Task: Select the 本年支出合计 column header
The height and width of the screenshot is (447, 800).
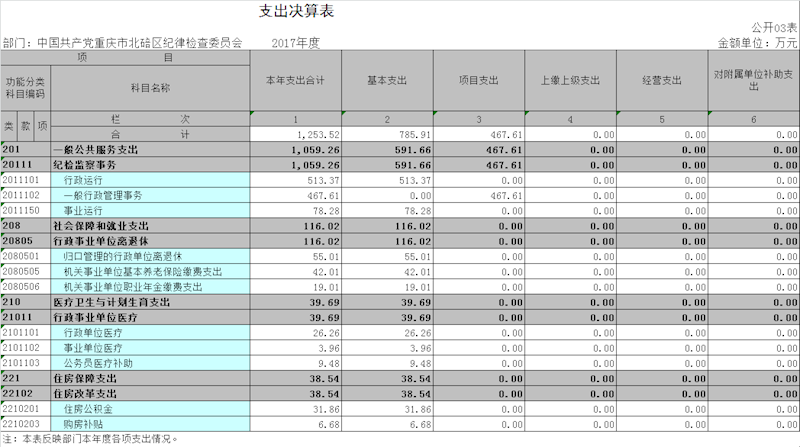Action: coord(295,80)
